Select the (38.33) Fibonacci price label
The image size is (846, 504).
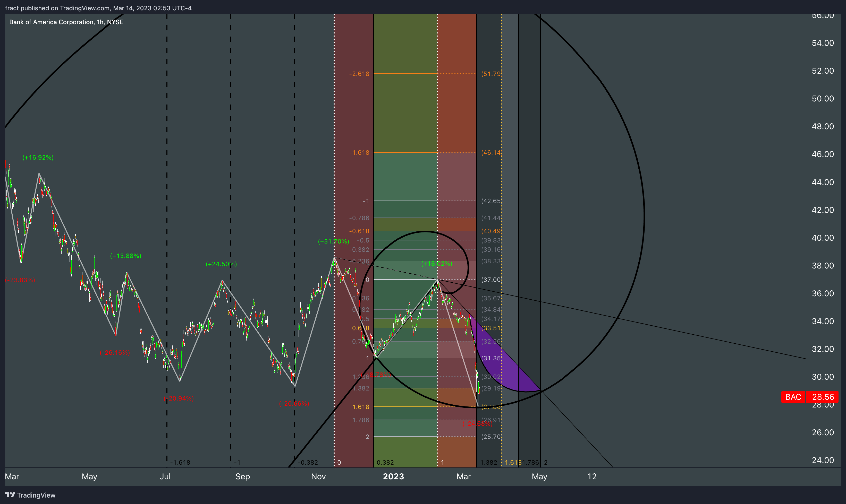click(492, 261)
